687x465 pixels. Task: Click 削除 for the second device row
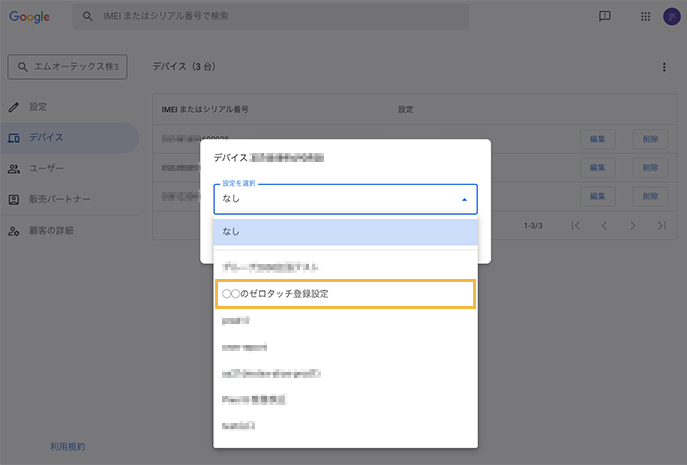click(x=650, y=168)
